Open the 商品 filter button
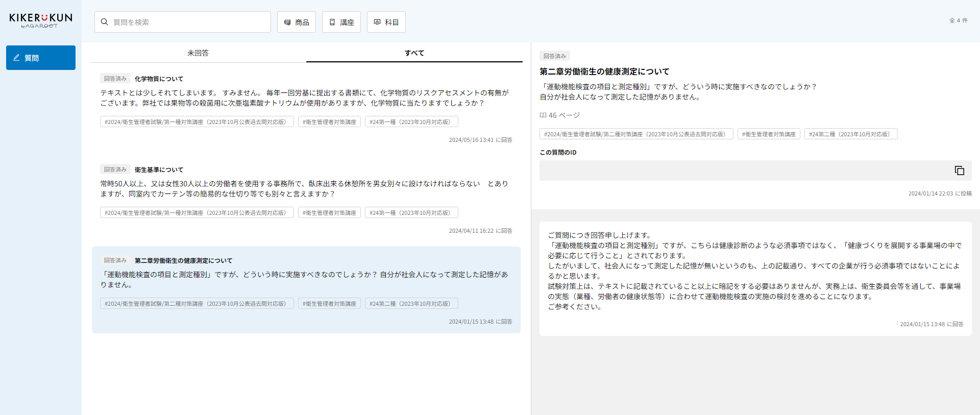Viewport: 980px width, 415px height. point(297,22)
